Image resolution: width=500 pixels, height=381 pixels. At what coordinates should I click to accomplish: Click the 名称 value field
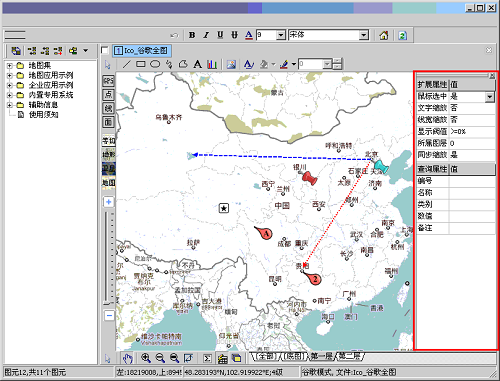point(472,193)
